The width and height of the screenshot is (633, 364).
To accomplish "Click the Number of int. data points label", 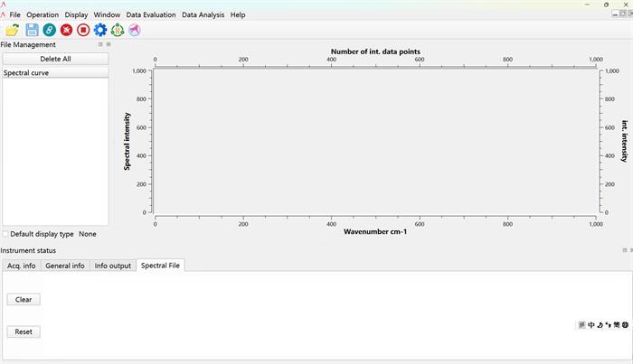I will (375, 51).
